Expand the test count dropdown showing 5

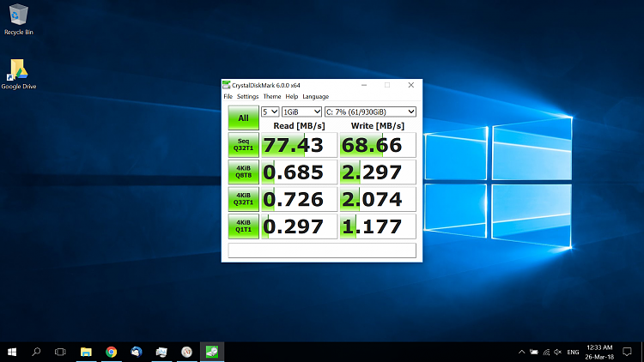(x=270, y=112)
